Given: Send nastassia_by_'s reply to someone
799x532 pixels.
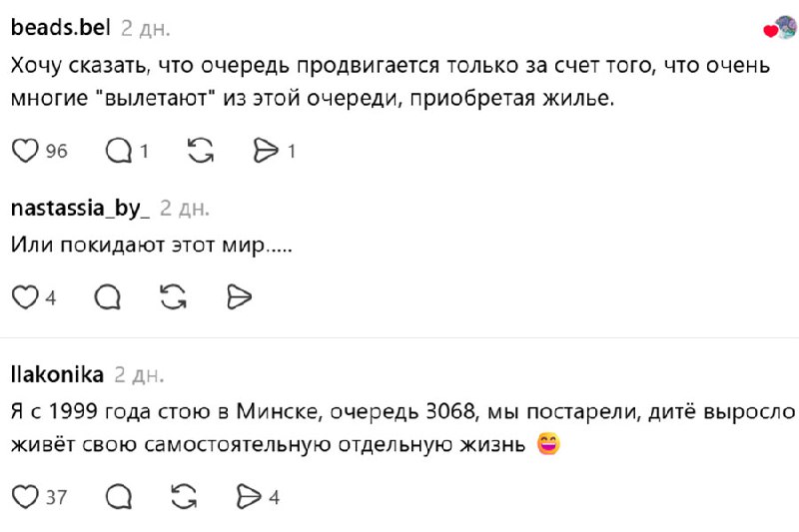Looking at the screenshot, I should coord(238,296).
